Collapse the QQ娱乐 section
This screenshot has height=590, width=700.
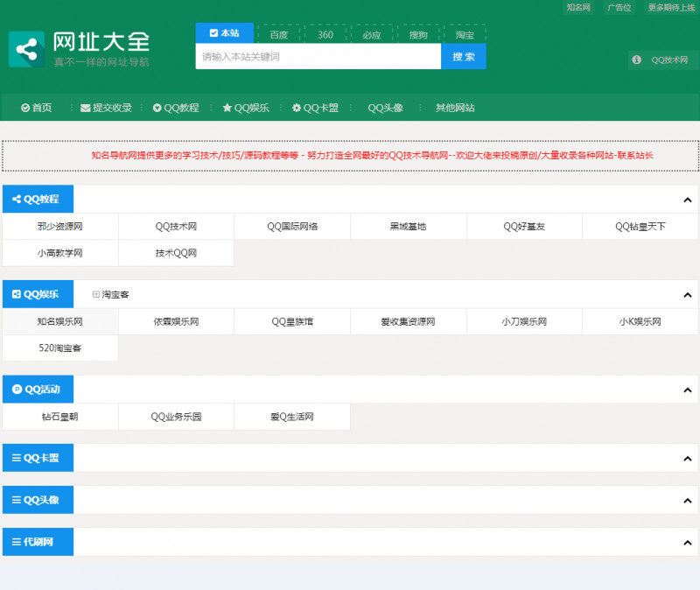[x=687, y=294]
